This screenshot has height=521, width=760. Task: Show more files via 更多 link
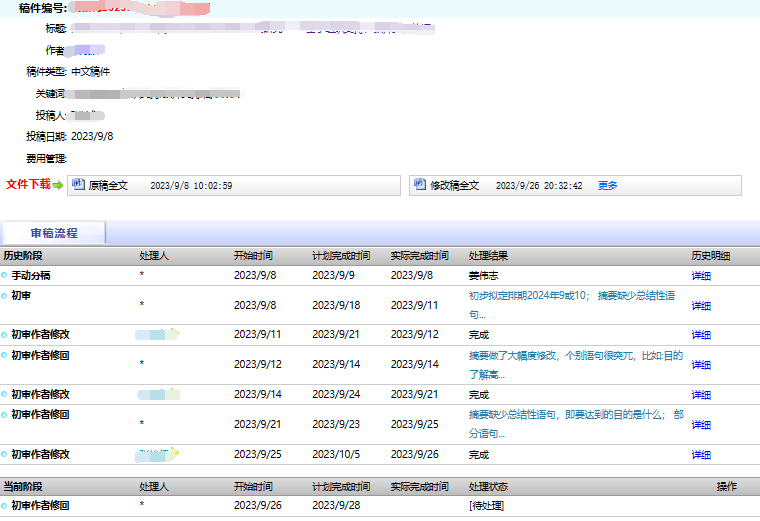(608, 186)
